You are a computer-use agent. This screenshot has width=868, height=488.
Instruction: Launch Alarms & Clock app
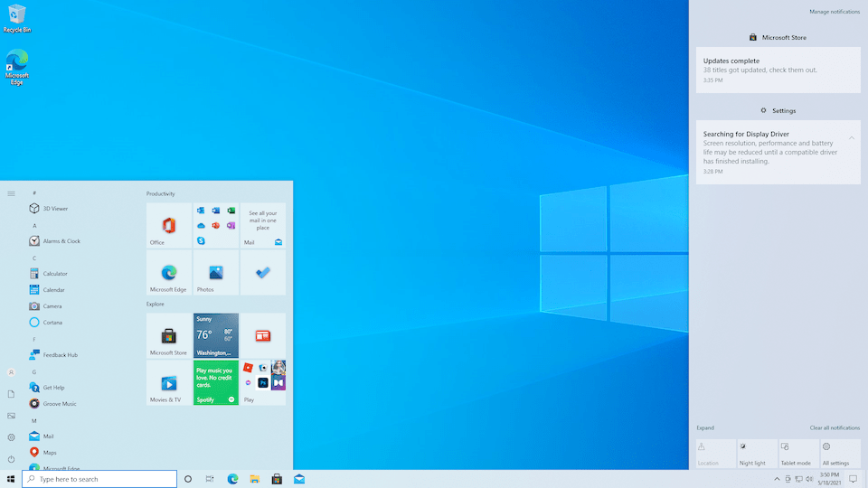pos(55,241)
